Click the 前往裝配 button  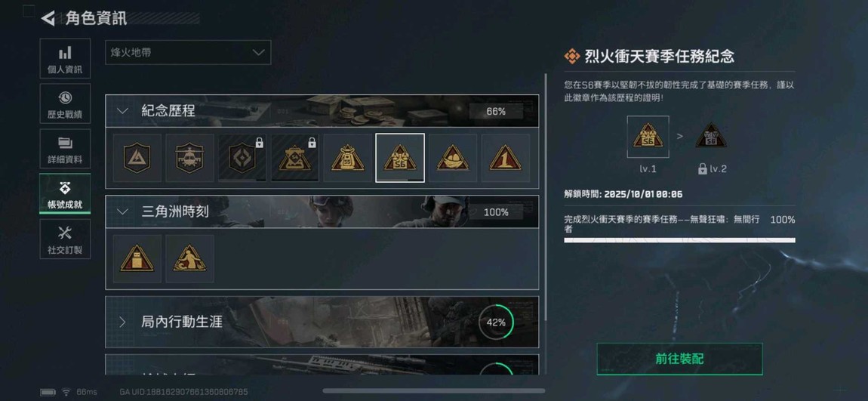pos(679,359)
